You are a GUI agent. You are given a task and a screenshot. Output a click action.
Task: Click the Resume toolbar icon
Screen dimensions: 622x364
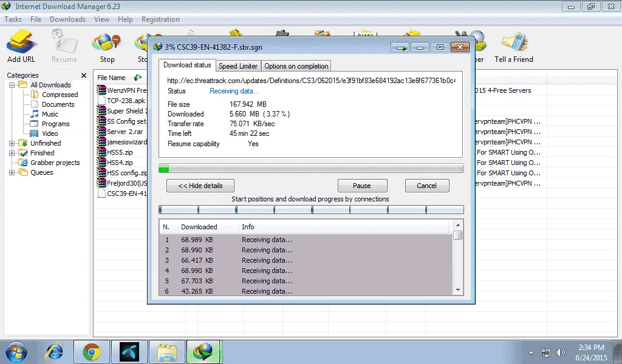64,45
